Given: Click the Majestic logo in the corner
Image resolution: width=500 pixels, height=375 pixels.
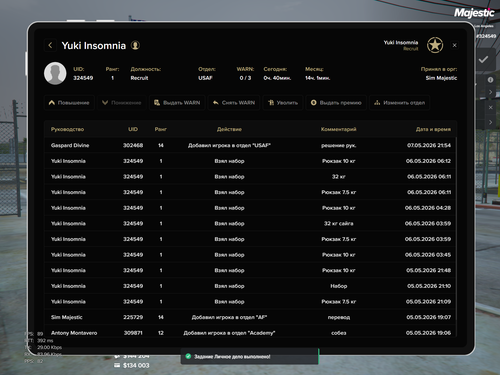Looking at the screenshot, I should [x=474, y=13].
